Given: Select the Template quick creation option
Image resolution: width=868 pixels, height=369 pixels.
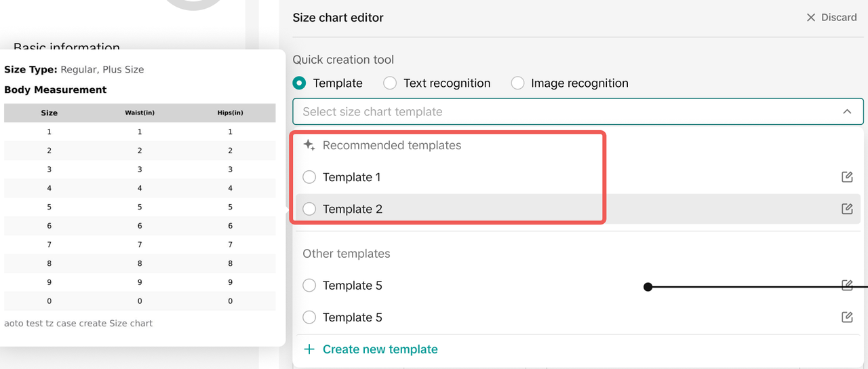Looking at the screenshot, I should coord(299,83).
